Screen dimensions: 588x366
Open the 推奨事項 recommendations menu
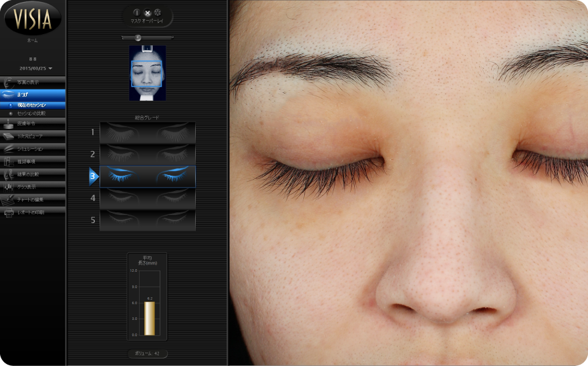tap(32, 161)
